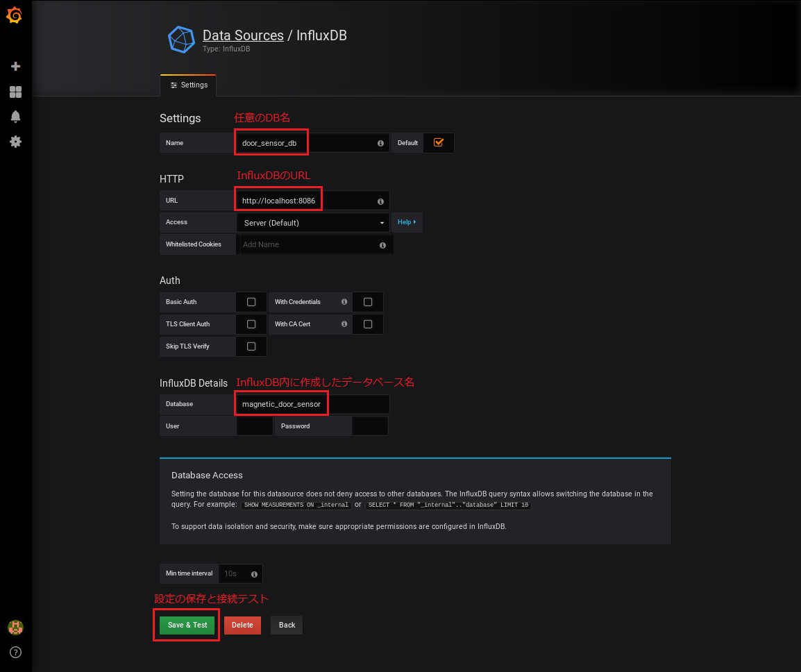Open Help via the question mark icon
Image resolution: width=801 pixels, height=672 pixels.
[15, 652]
